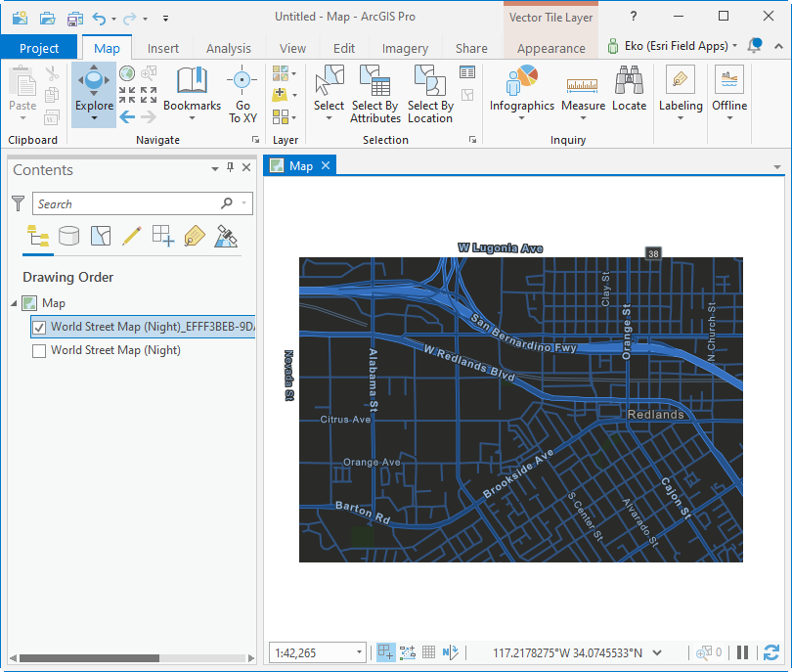
Task: Click the Contents horizontal scrollbar
Action: tap(89, 658)
